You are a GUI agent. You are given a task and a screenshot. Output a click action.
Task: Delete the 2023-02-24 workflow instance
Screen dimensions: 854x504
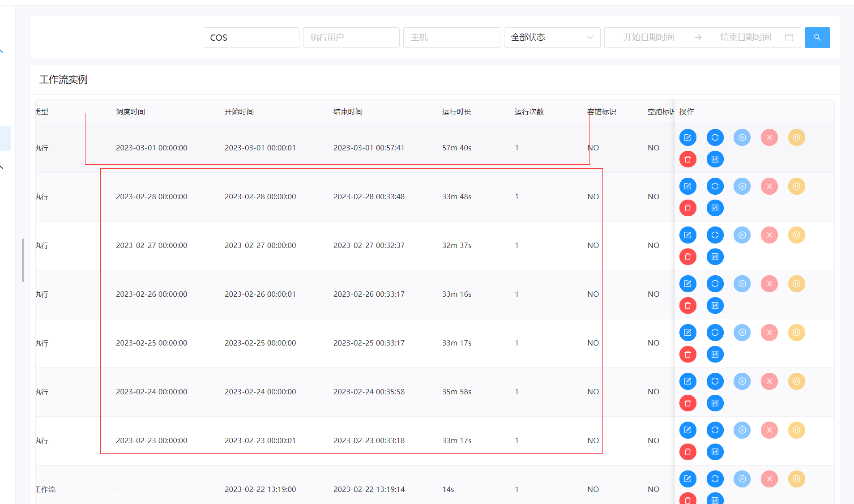[x=687, y=403]
